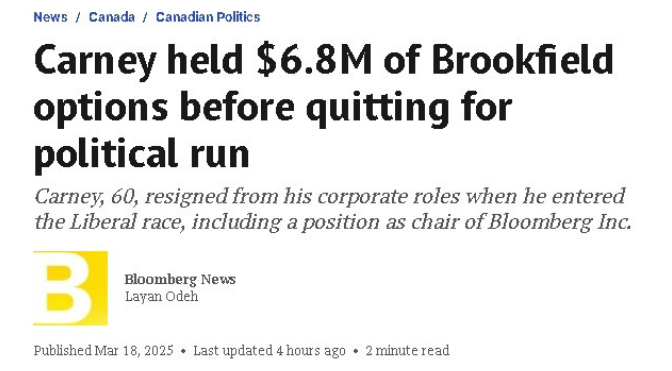The image size is (672, 371).
Task: Click the words political run in headline
Action: pyautogui.click(x=142, y=154)
